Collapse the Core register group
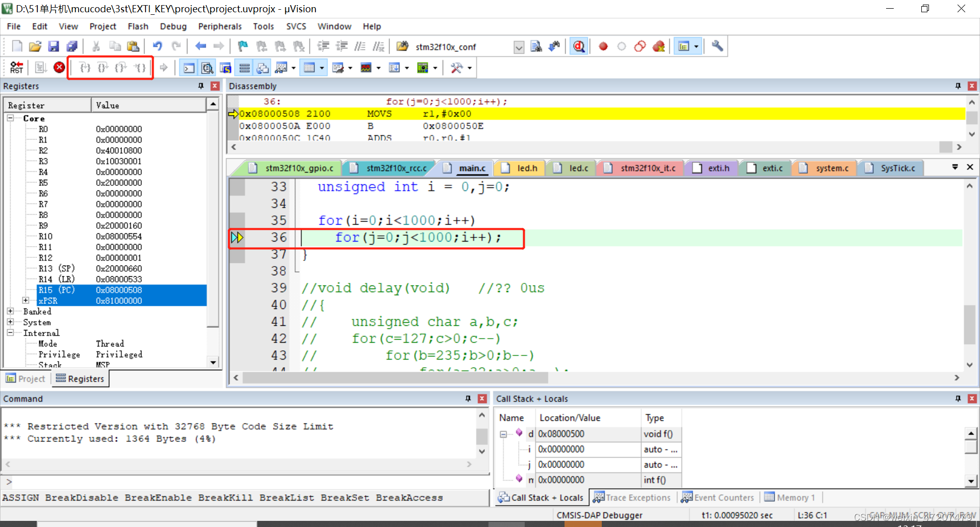980x527 pixels. (10, 118)
